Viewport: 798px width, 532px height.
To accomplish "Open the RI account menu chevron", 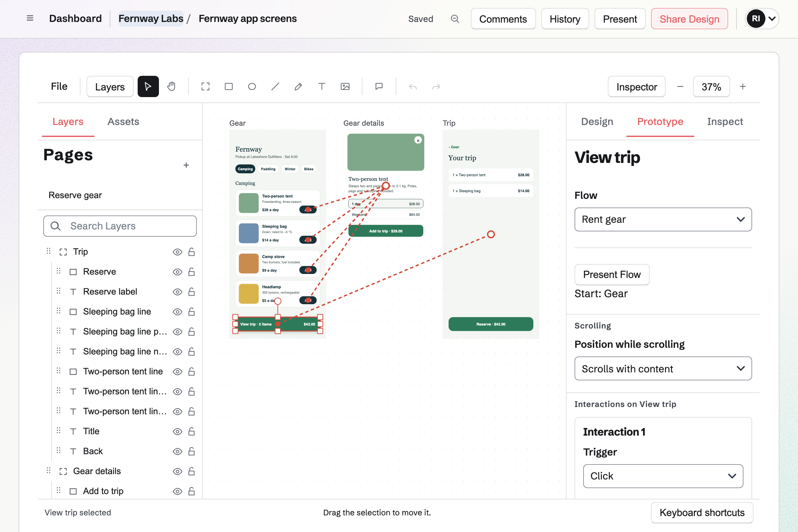I will [x=772, y=19].
